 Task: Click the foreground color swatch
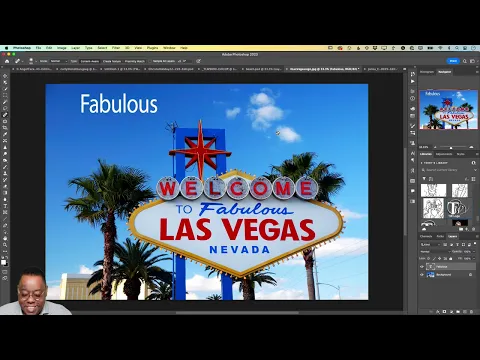pos(3,262)
